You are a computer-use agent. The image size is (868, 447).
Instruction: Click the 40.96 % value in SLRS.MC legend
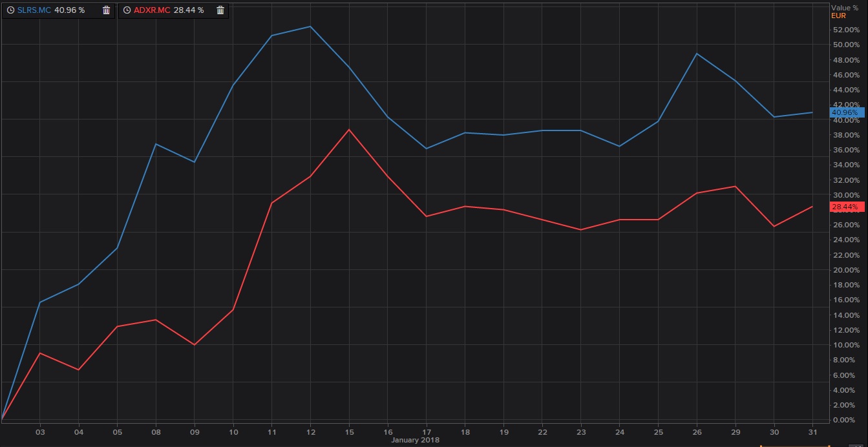pyautogui.click(x=69, y=10)
